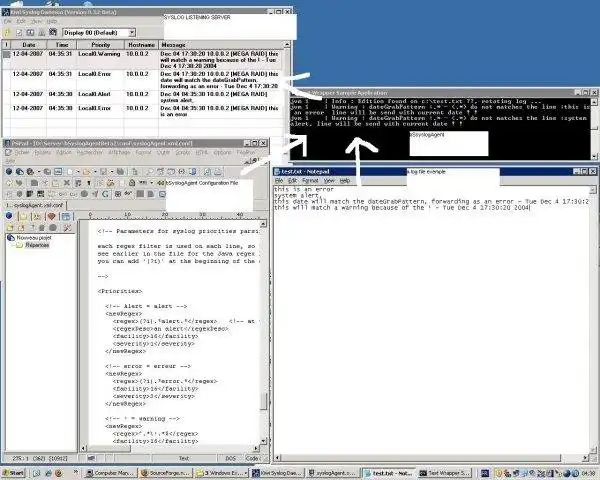Image resolution: width=600 pixels, height=480 pixels.
Task: Click the floppy Save icon in PSPad toolbar
Action: (103, 172)
